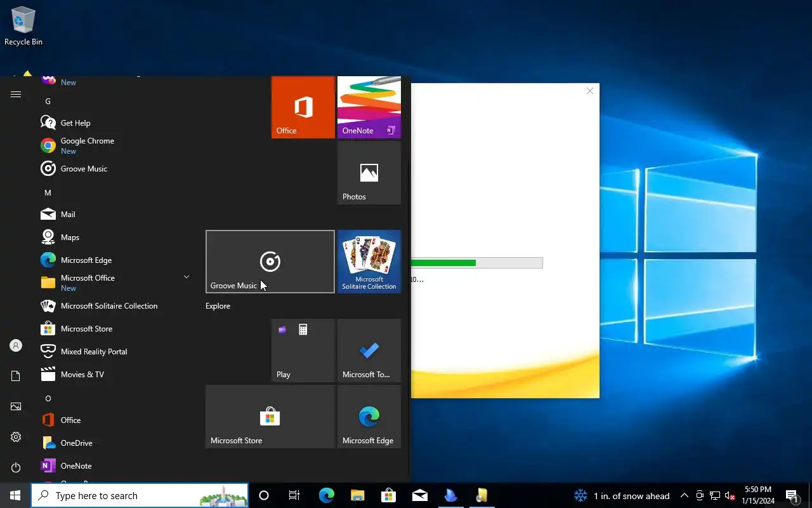Click the installer progress bar

coord(477,263)
